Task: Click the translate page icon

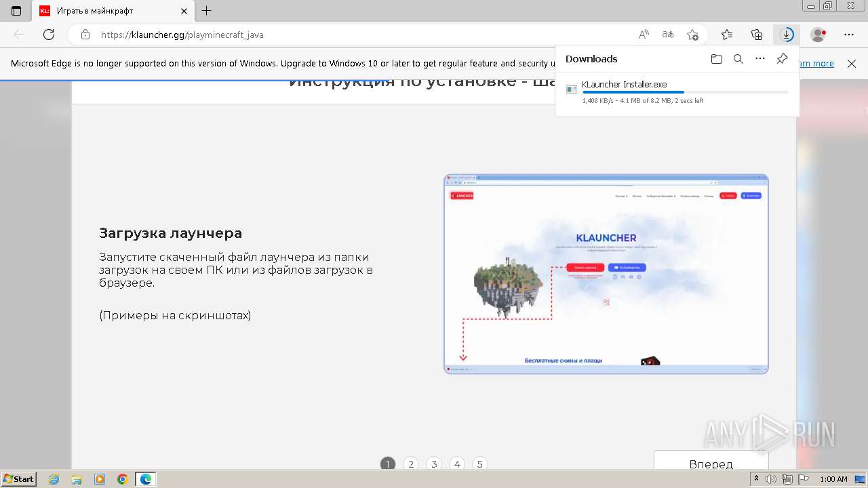Action: pyautogui.click(x=668, y=35)
